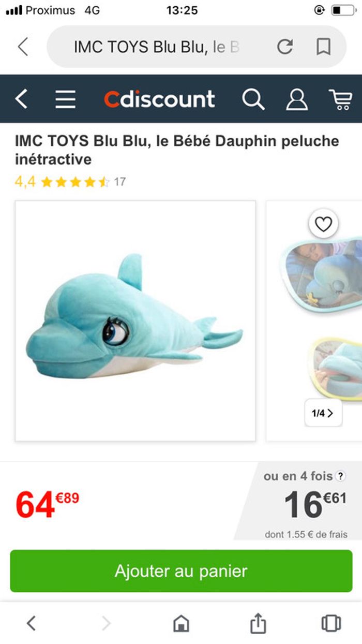
Task: Go back using Cdiscount header arrow
Action: (21, 99)
